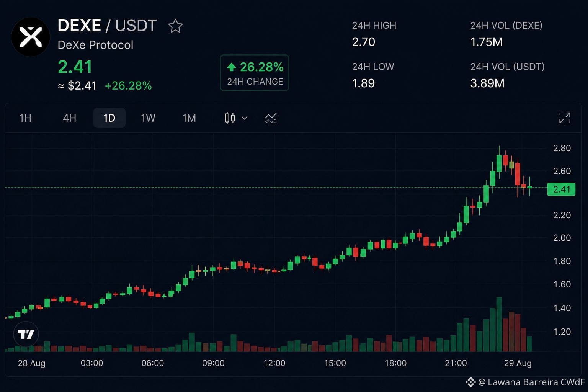Click the 29 Aug date axis label
Image resolution: width=588 pixels, height=392 pixels.
(518, 363)
